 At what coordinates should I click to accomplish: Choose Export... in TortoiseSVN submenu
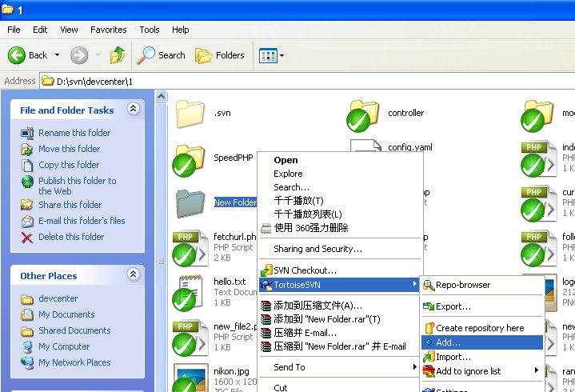(482, 306)
